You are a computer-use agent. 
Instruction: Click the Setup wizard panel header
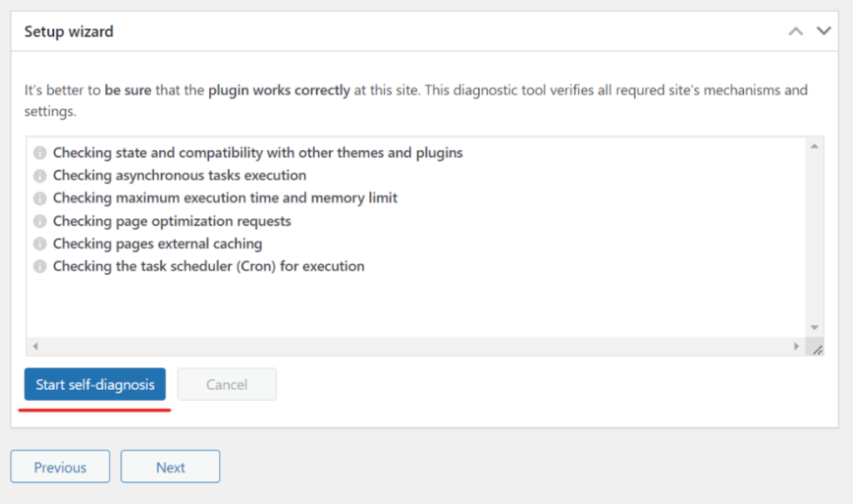pyautogui.click(x=424, y=32)
